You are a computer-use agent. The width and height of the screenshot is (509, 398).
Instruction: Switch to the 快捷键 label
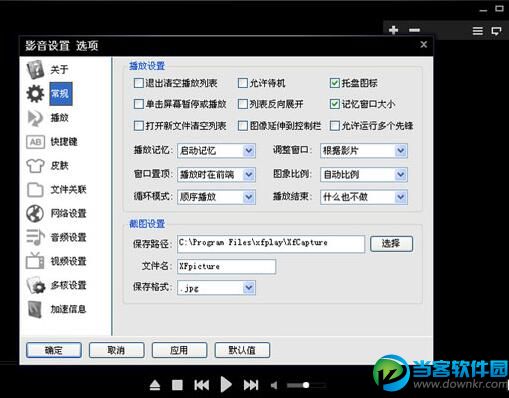pos(64,142)
